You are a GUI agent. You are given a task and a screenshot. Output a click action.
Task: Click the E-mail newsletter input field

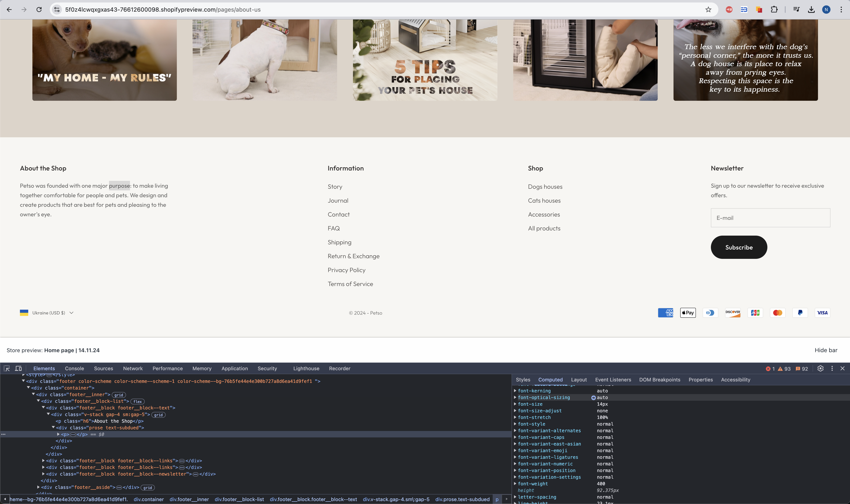[x=770, y=218]
